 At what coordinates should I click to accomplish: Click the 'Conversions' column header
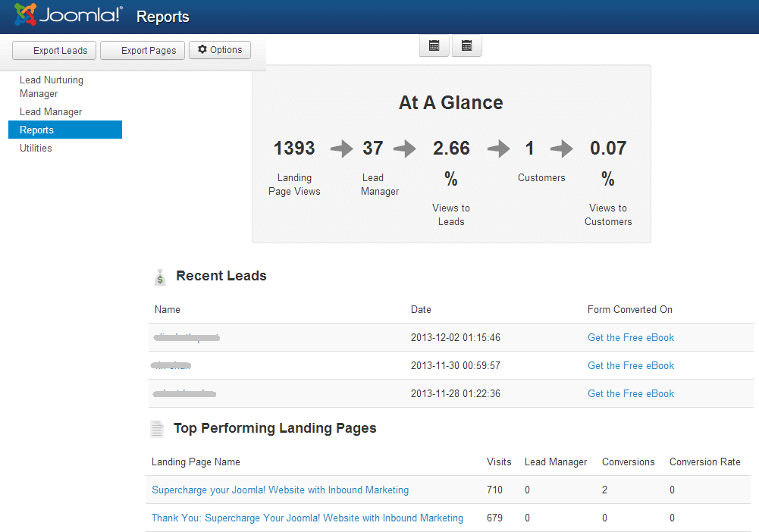tap(629, 462)
